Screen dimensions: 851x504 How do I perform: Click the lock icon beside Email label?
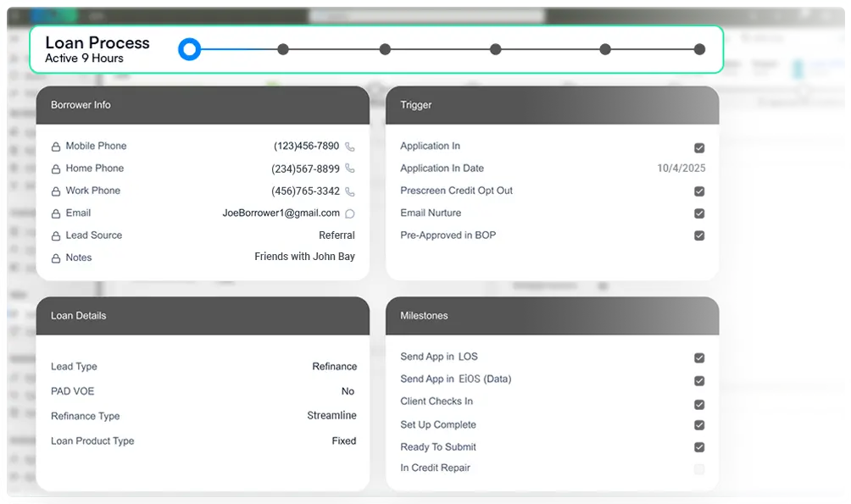click(x=56, y=213)
